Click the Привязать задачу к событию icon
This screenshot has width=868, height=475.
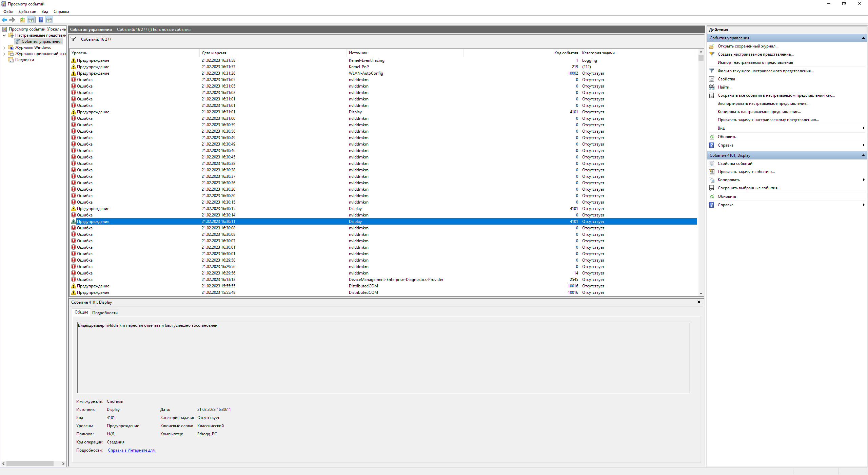(x=712, y=172)
